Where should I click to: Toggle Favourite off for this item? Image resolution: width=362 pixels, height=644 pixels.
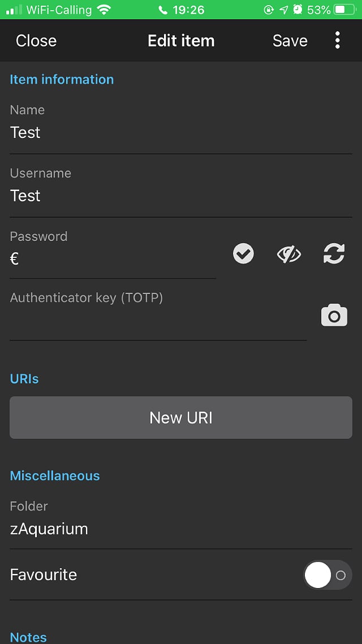pyautogui.click(x=327, y=574)
